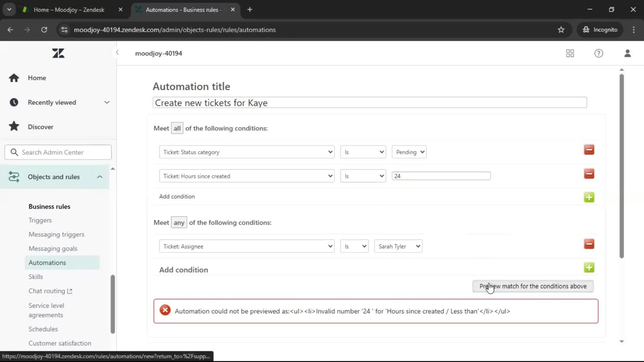Close the Home – Moodjoy tab
The image size is (644, 362).
[120, 10]
